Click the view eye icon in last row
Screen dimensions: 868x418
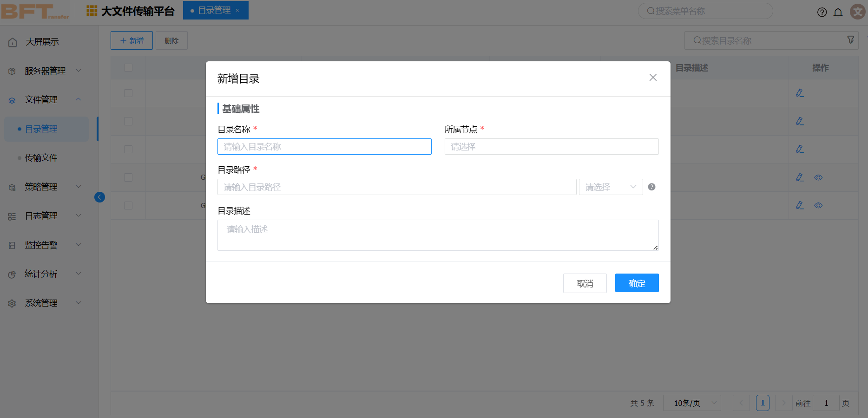point(818,205)
